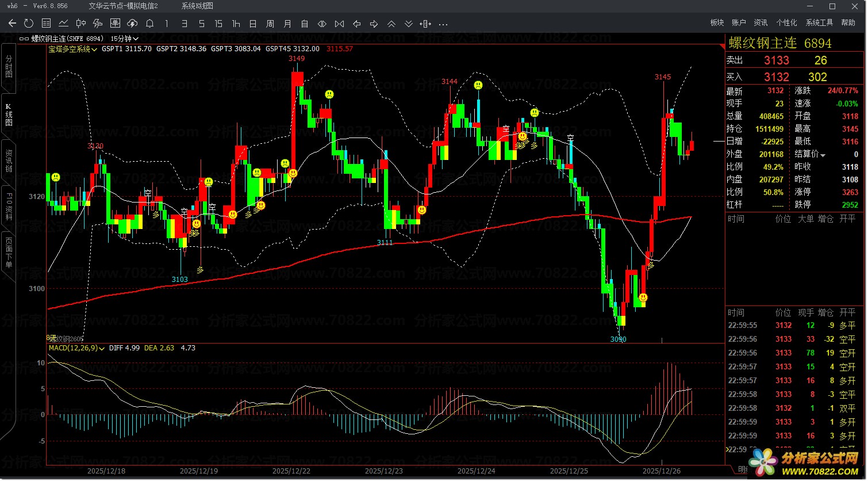Click the double-chevron scroll up icon

tap(391, 24)
